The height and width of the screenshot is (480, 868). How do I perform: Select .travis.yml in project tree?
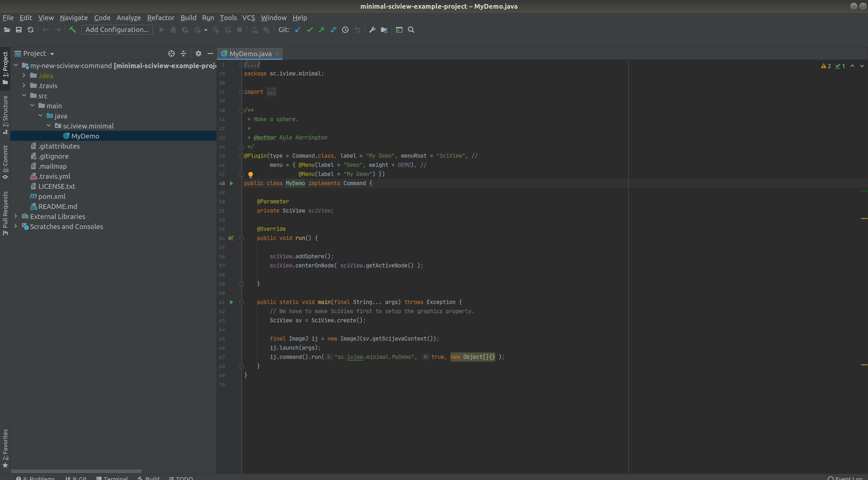tap(54, 176)
